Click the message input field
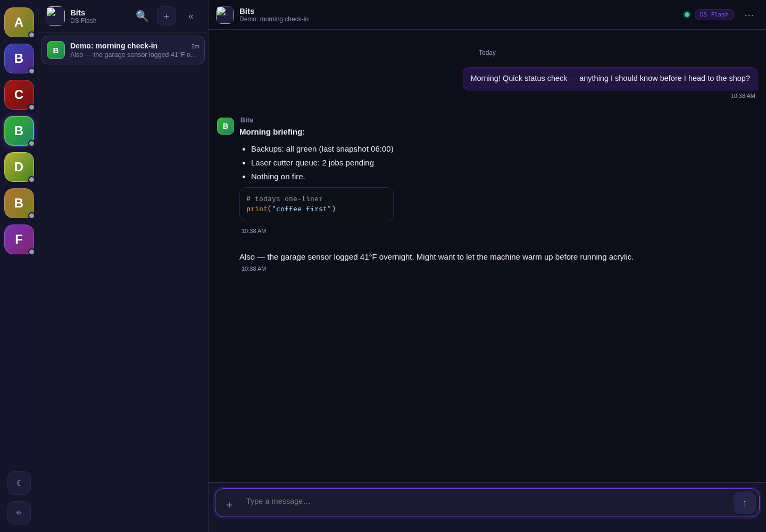 (x=487, y=501)
